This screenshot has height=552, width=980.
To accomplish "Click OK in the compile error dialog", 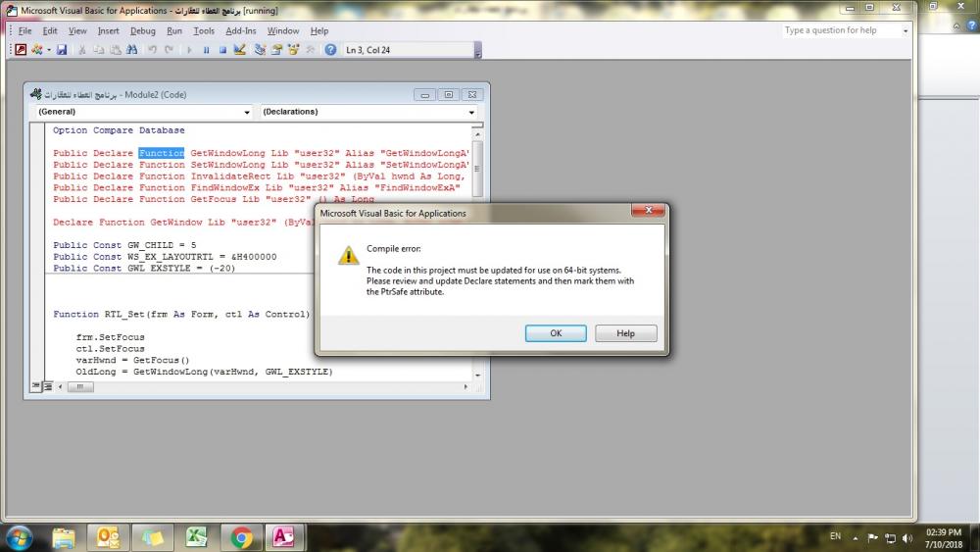I will 556,333.
